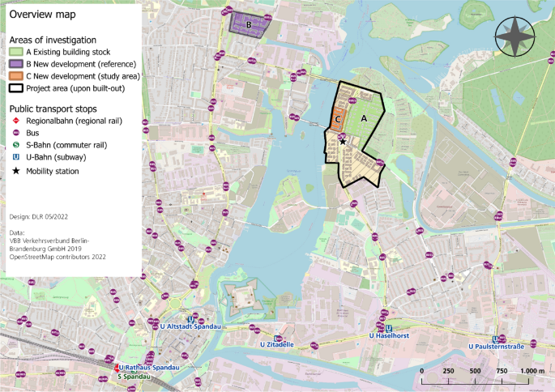Click the purple Bus legend icon
Viewport: 555px width, 392px height.
click(16, 133)
